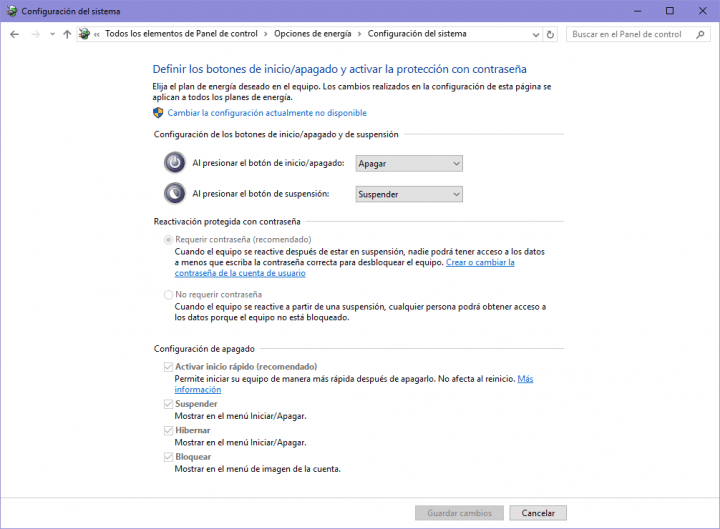Close the Configuración del sistema window
Image resolution: width=720 pixels, height=529 pixels.
click(703, 11)
